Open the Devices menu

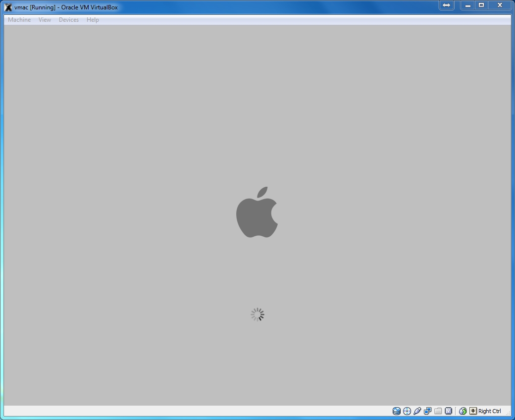[69, 20]
